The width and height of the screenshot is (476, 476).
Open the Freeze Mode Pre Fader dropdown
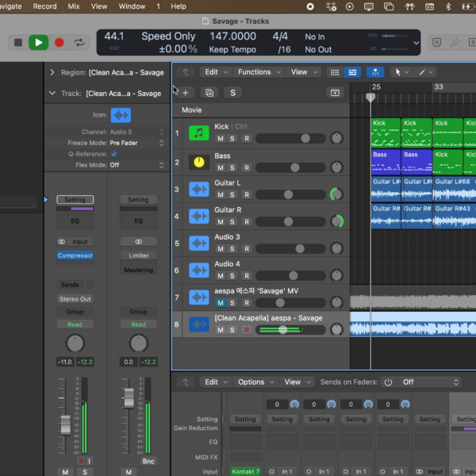[126, 143]
